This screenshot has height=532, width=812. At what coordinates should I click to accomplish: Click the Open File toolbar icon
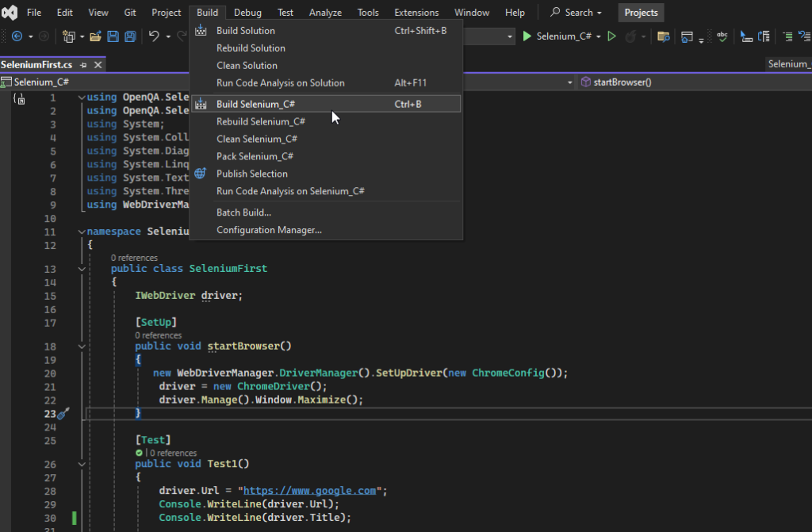tap(94, 36)
